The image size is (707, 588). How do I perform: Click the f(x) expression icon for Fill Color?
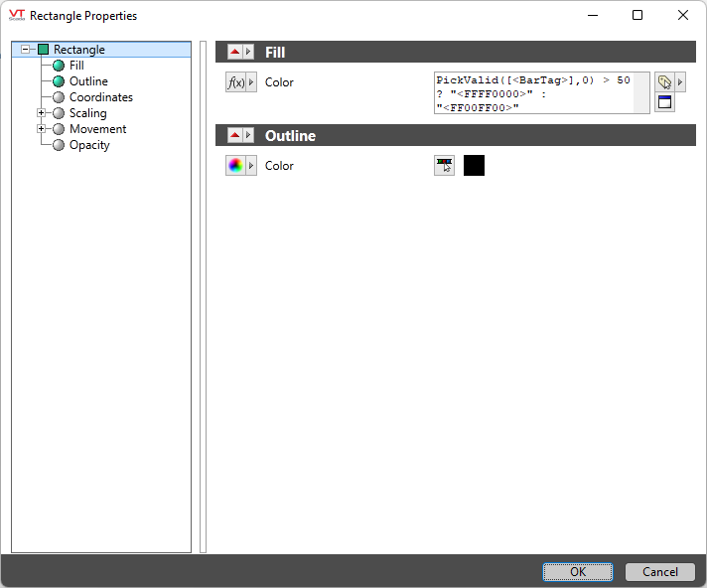point(235,82)
